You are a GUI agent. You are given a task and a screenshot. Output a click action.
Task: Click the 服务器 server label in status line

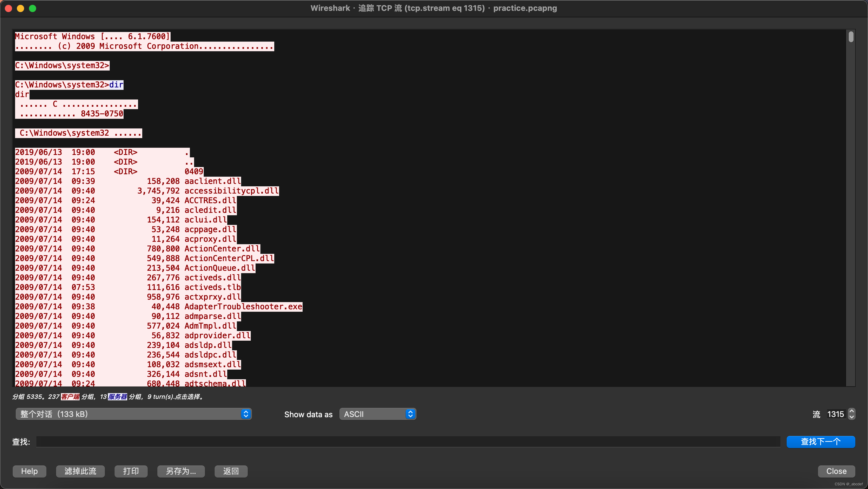pos(117,397)
